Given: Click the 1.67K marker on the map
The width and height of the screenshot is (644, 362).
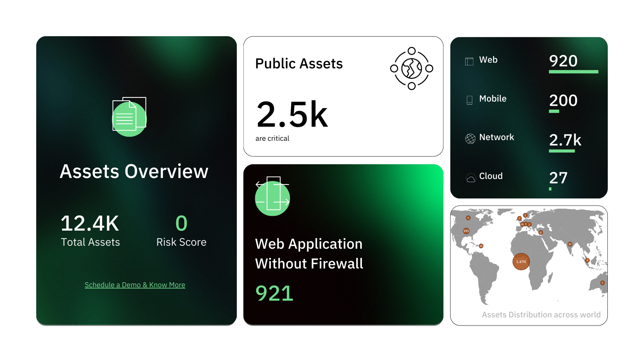Looking at the screenshot, I should point(521,261).
